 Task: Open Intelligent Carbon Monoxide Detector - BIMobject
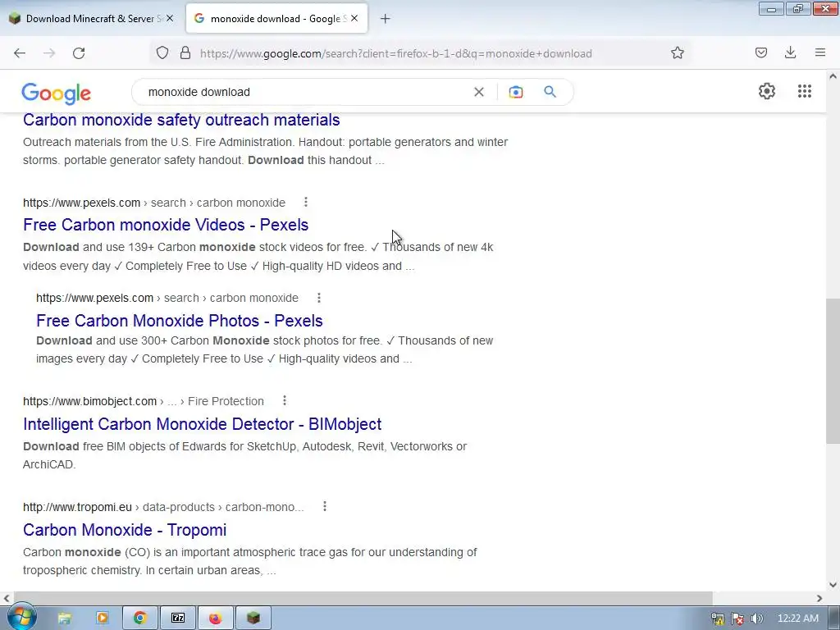[202, 424]
